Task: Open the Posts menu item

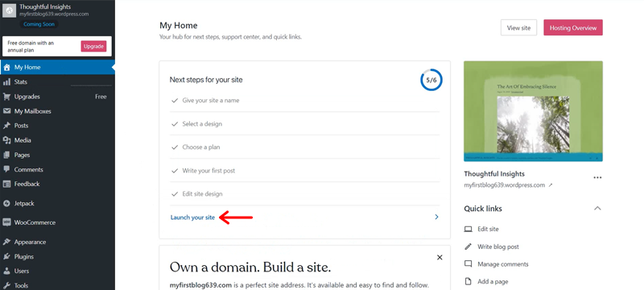Action: 57,126
